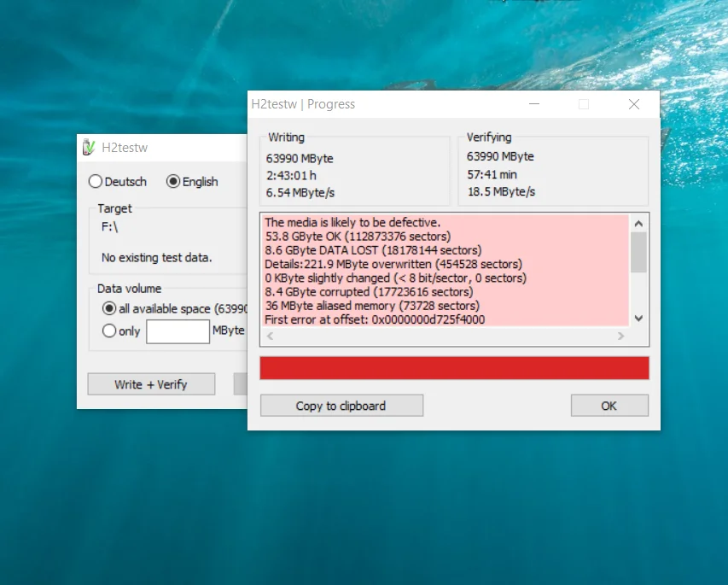Click the '36 MByte aliased memory' line
The image size is (728, 585).
[372, 307]
